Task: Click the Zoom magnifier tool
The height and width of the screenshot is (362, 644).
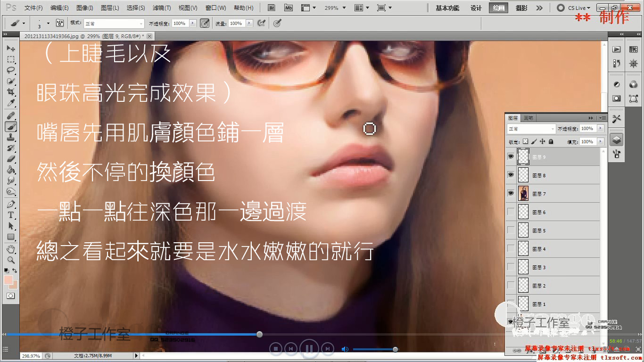Action: (x=11, y=260)
